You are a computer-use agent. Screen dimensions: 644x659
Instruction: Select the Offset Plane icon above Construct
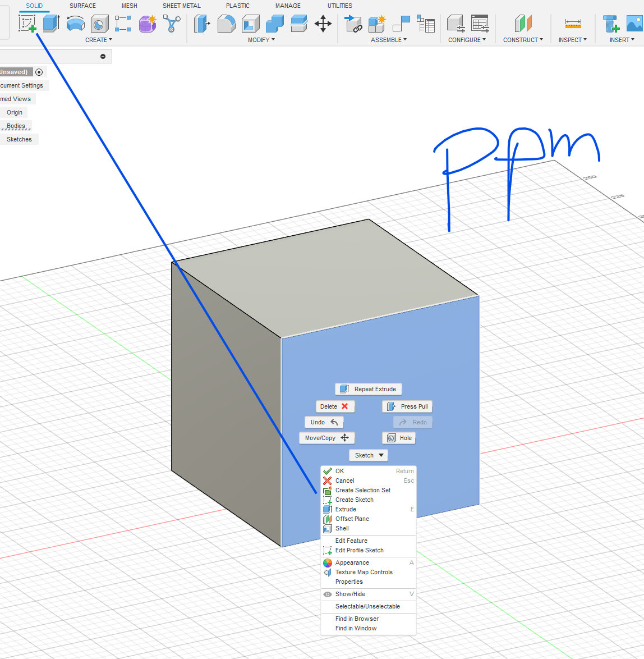coord(523,24)
